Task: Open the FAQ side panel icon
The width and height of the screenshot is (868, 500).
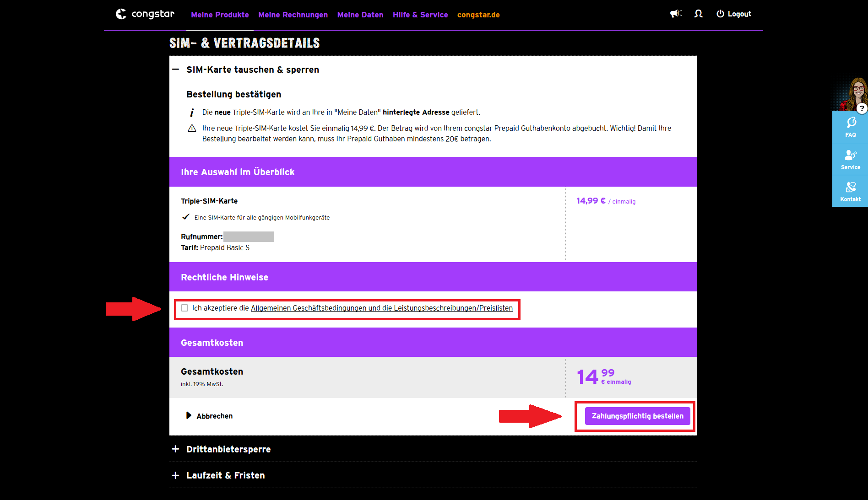Action: [850, 127]
